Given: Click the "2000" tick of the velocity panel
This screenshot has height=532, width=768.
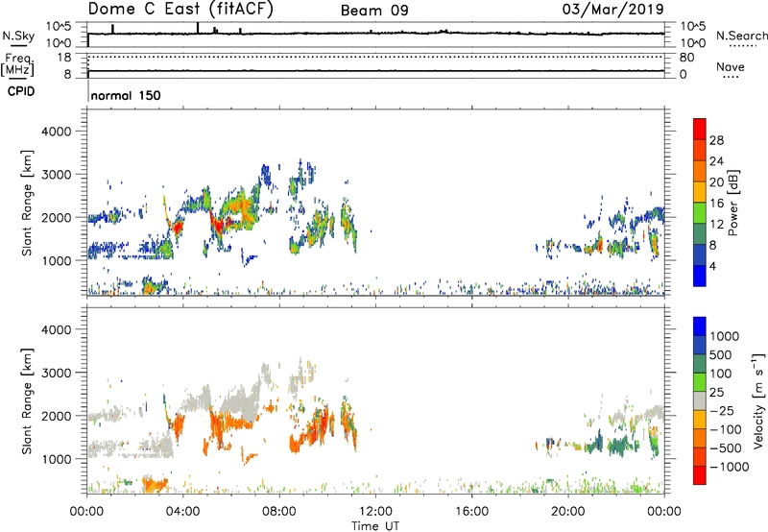Looking at the screenshot, I should tap(56, 416).
